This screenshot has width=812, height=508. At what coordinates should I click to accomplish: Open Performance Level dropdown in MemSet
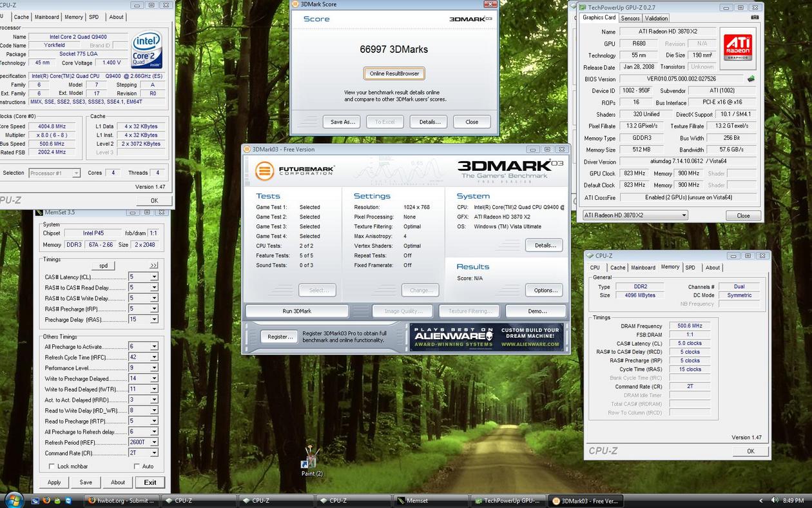click(x=154, y=367)
